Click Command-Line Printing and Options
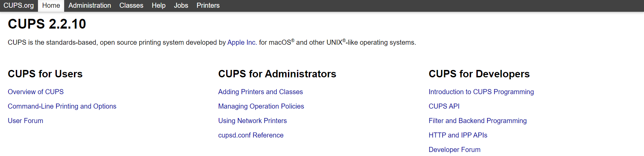The image size is (644, 156). (x=62, y=106)
